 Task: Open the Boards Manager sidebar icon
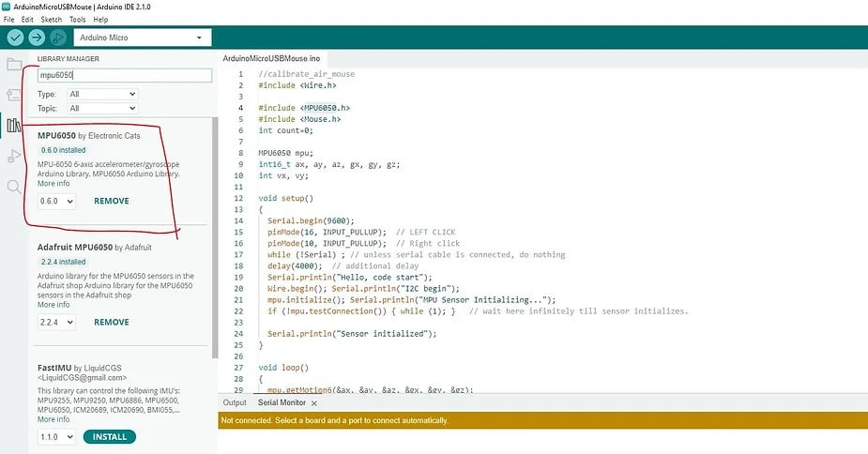(x=14, y=95)
